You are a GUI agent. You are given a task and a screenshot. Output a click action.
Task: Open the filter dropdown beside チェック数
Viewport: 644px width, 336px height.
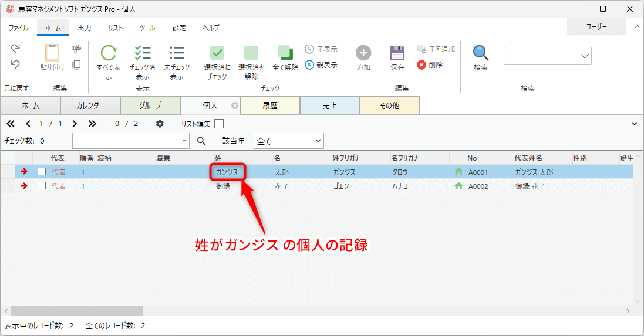point(185,141)
